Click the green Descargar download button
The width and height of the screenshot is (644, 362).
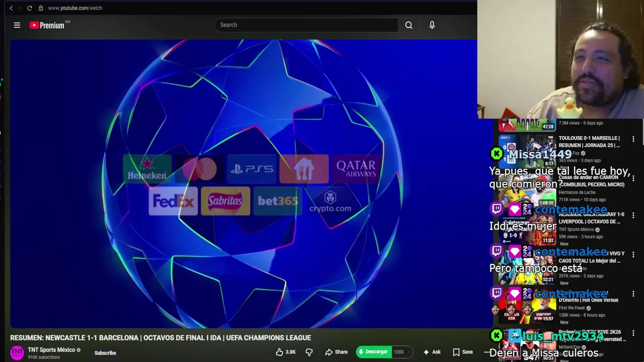point(373,352)
